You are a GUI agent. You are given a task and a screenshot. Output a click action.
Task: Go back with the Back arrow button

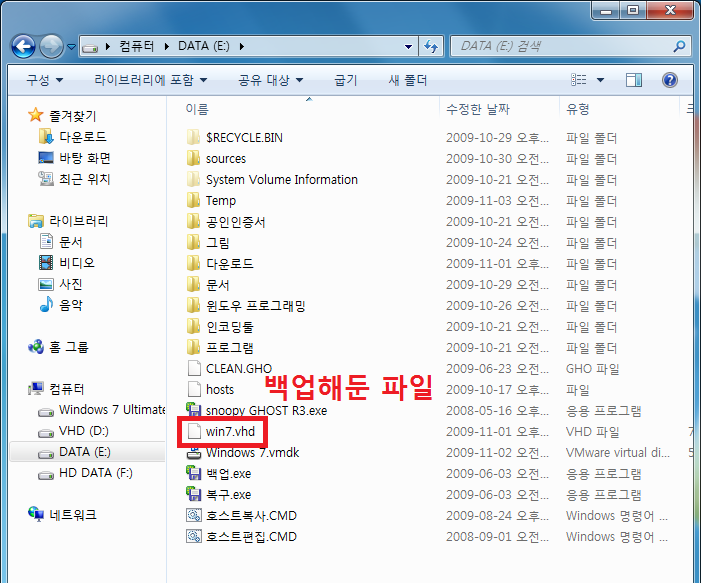pyautogui.click(x=23, y=46)
